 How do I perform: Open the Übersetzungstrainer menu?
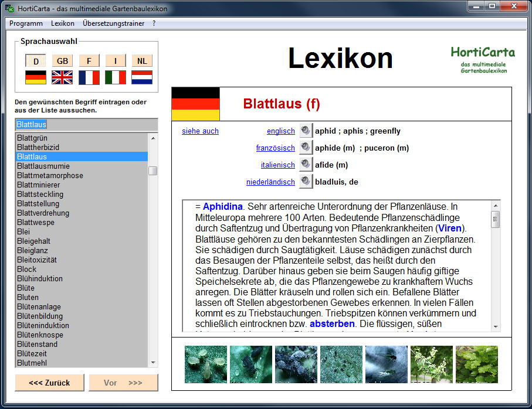pos(114,23)
